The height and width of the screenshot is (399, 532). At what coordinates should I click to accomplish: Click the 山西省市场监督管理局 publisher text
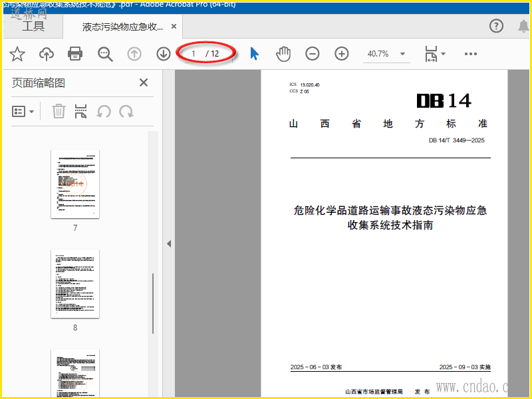(374, 392)
